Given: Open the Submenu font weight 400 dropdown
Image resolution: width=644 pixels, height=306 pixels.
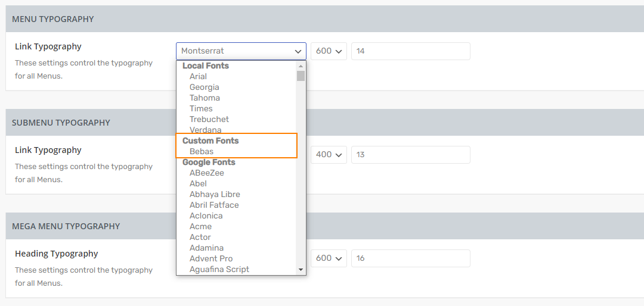Looking at the screenshot, I should [x=329, y=155].
